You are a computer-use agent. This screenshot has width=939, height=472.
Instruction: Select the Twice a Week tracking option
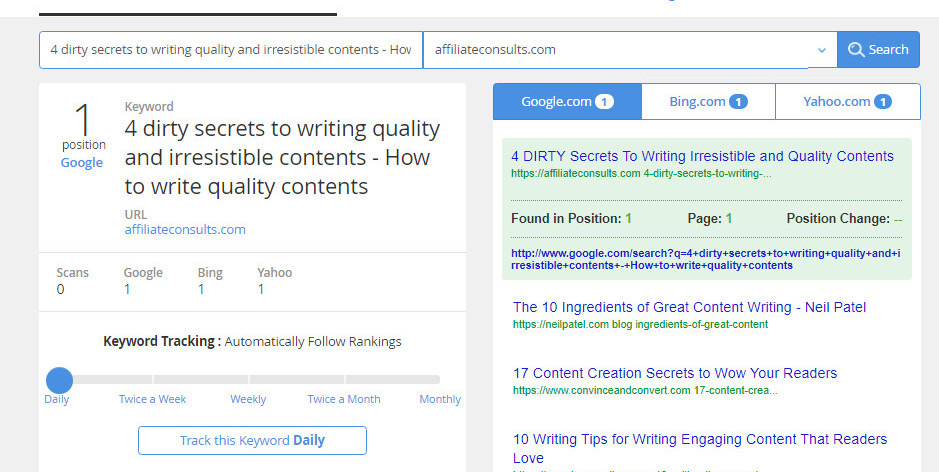(x=152, y=399)
